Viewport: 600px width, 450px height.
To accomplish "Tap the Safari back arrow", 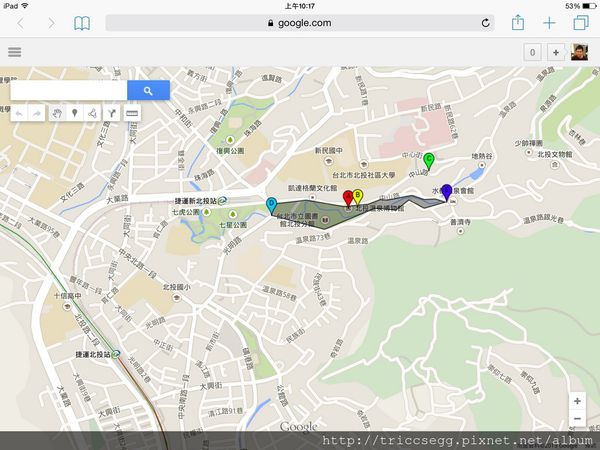I will 21,23.
